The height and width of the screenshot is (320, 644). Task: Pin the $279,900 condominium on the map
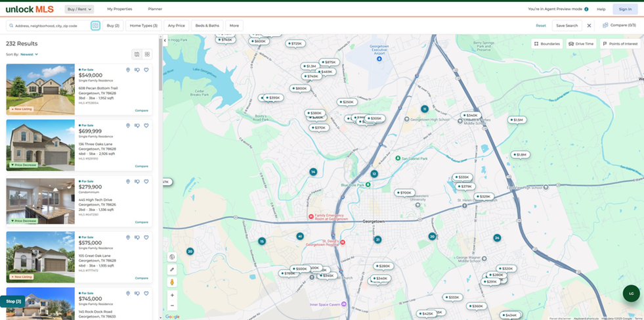pos(128,181)
